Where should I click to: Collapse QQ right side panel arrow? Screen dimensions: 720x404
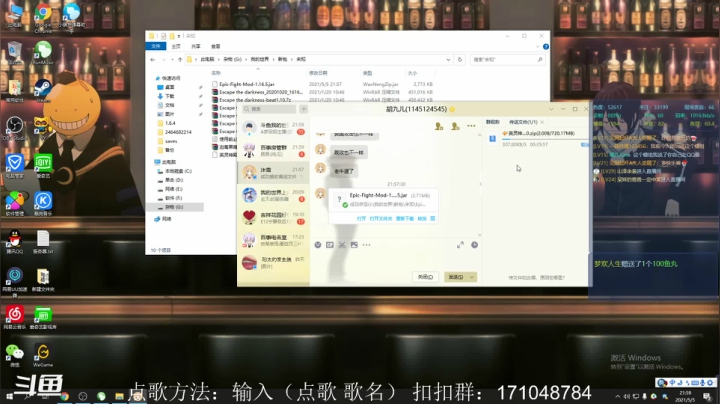coord(480,184)
